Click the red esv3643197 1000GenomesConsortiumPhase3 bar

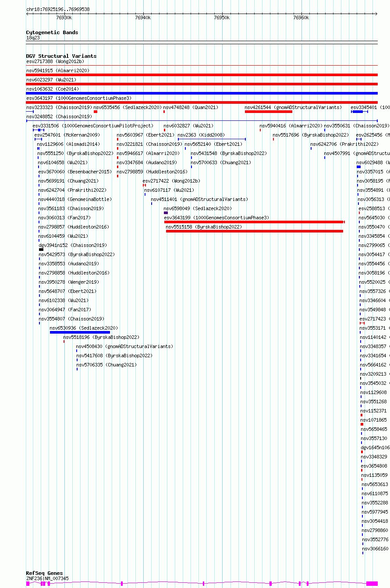point(202,102)
